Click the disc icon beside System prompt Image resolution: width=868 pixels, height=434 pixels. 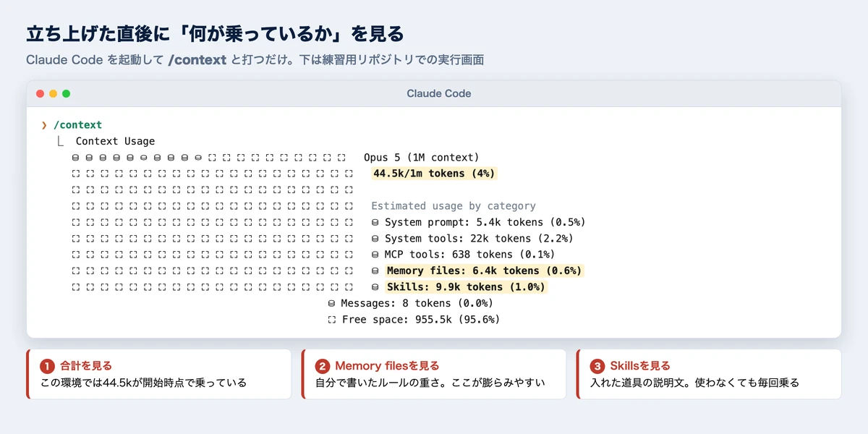click(375, 222)
